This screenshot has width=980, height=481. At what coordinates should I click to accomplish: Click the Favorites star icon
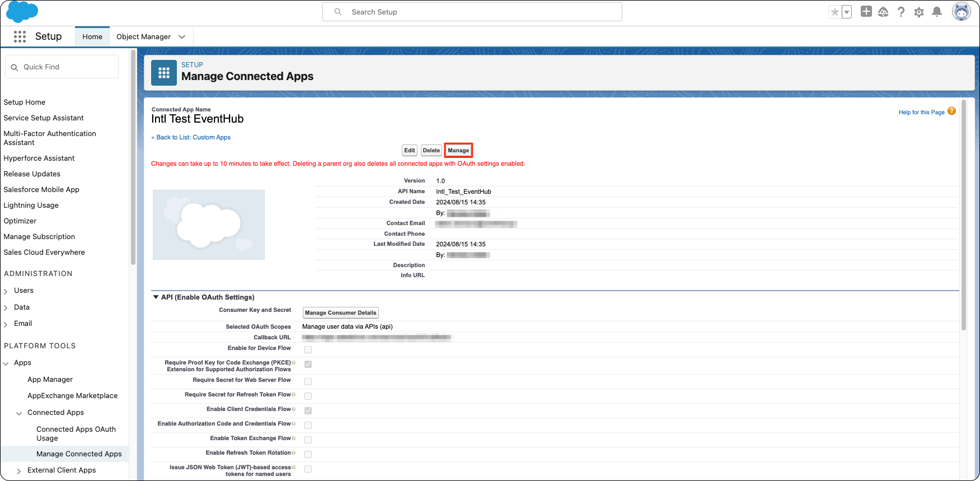835,12
